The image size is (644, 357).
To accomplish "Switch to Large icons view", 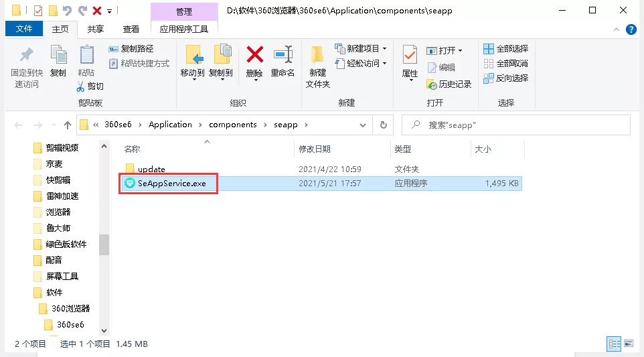I will pos(629,344).
